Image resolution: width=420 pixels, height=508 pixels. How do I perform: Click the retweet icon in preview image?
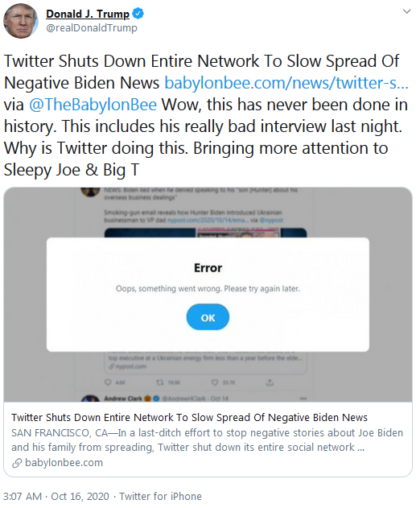[x=160, y=382]
